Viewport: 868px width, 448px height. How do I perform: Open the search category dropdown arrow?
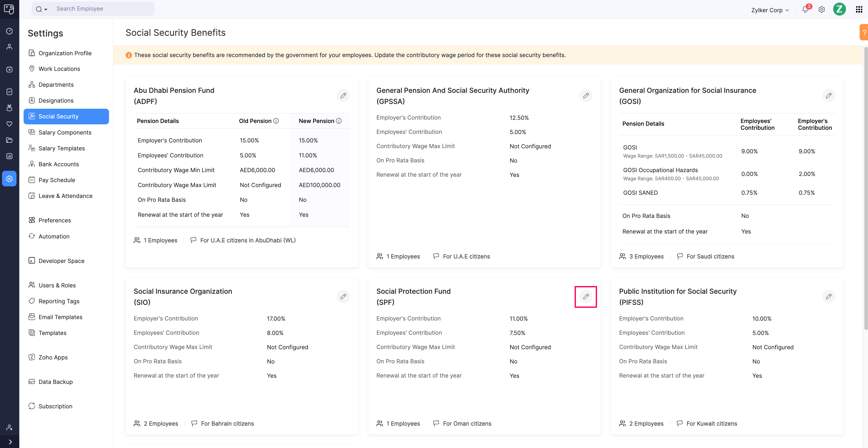(46, 9)
